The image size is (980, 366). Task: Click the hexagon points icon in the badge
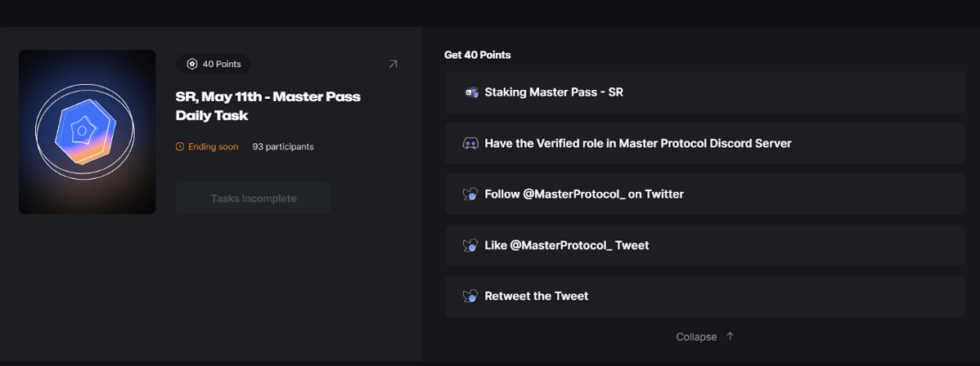192,64
